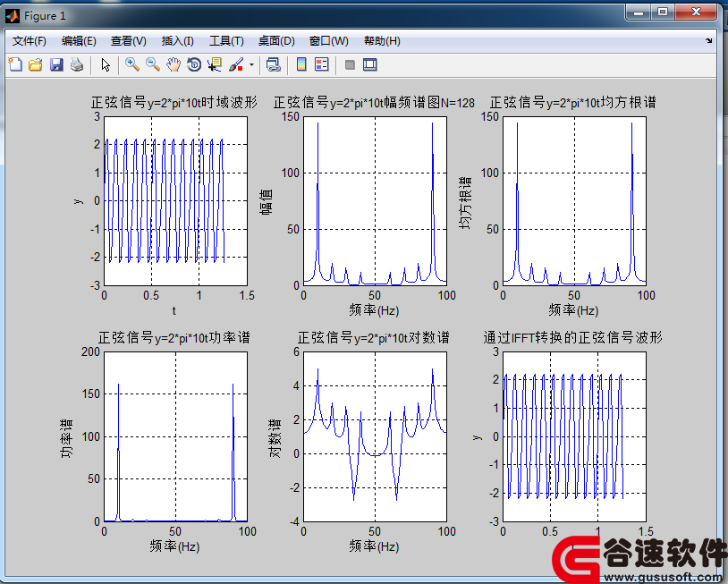Click the 均方根谱 y-axis label

pyautogui.click(x=465, y=202)
